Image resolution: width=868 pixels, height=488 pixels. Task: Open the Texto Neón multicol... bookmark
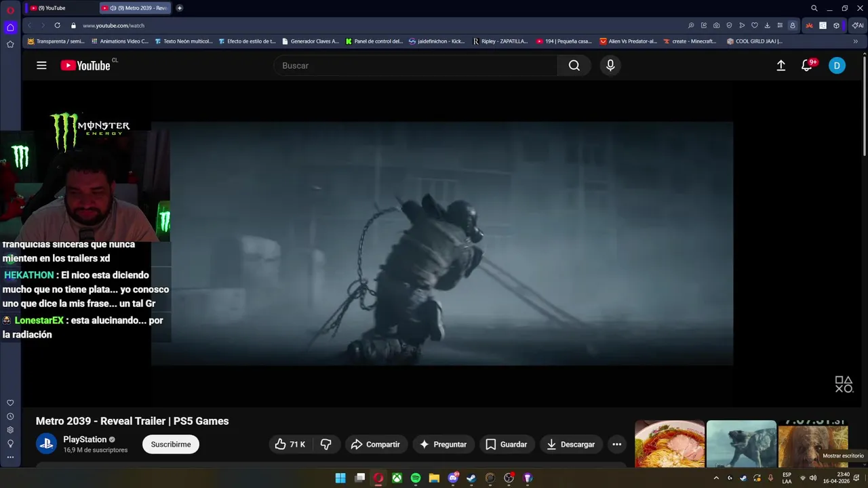(183, 41)
